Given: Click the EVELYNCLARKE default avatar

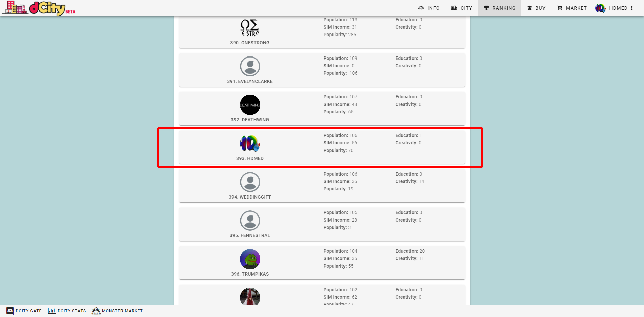Looking at the screenshot, I should 250,66.
